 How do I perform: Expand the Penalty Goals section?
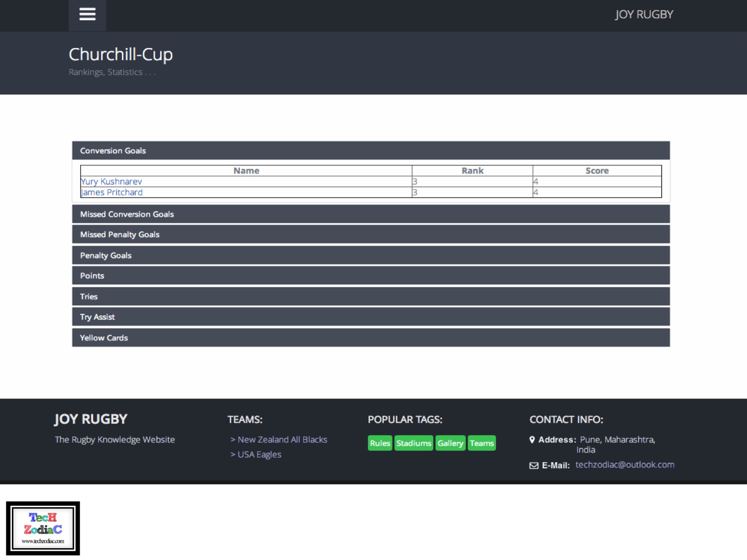click(x=371, y=256)
